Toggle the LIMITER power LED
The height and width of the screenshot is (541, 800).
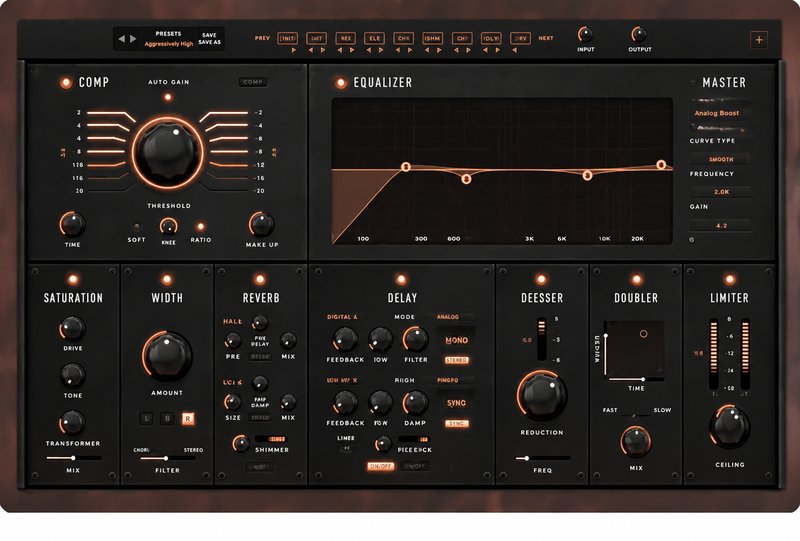(730, 279)
